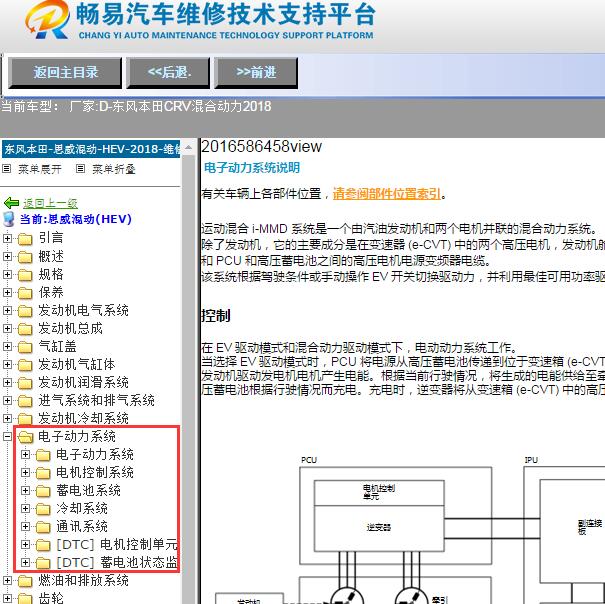
Task: Click the open 电子动力系统 folder icon
Action: (x=25, y=437)
